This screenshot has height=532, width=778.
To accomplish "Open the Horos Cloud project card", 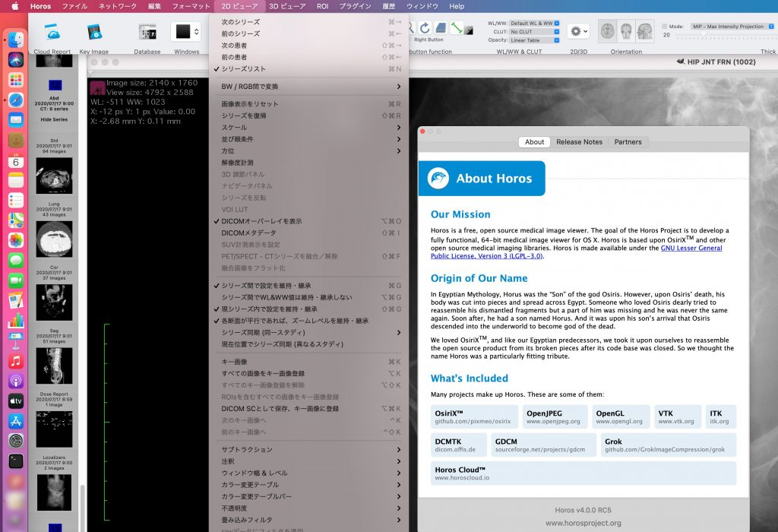I will click(x=583, y=473).
